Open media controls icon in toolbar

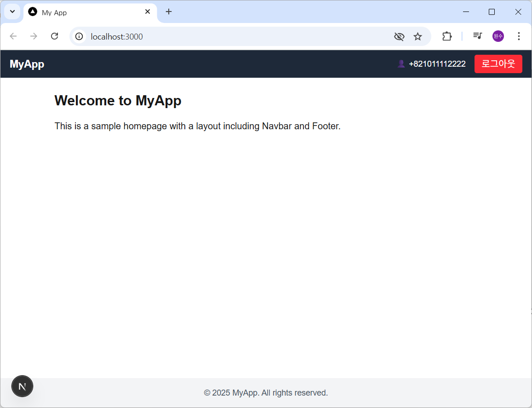(x=478, y=35)
